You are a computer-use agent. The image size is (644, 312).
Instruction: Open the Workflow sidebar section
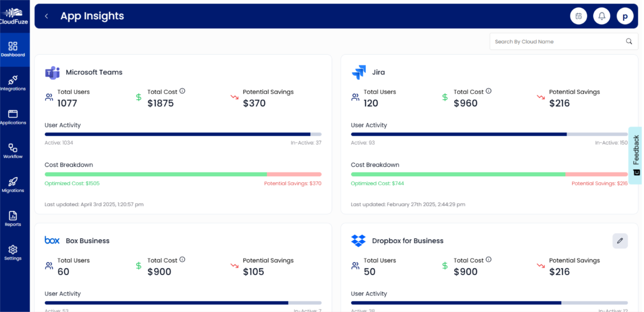pos(13,151)
